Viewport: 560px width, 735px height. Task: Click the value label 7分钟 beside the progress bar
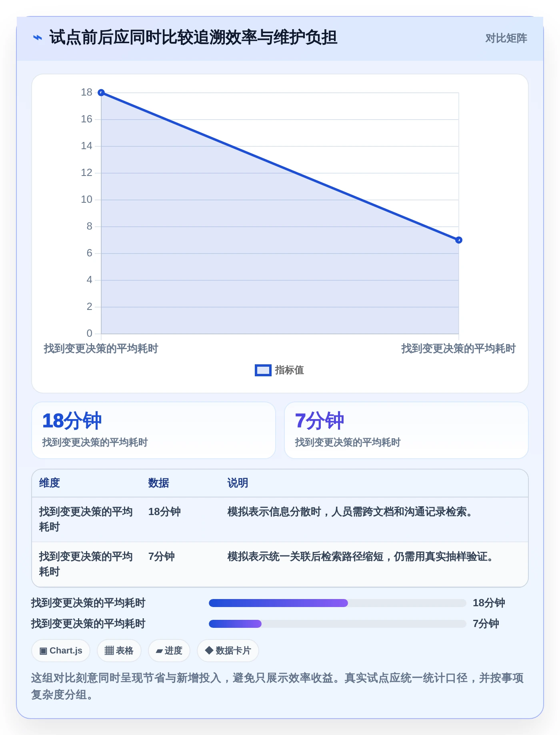tap(486, 624)
